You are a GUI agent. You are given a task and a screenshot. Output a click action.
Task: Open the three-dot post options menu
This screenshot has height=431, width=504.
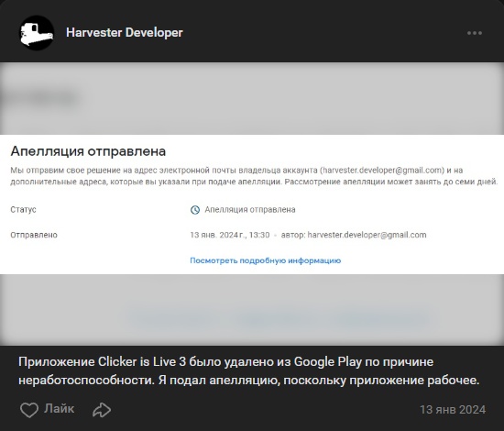(x=475, y=33)
